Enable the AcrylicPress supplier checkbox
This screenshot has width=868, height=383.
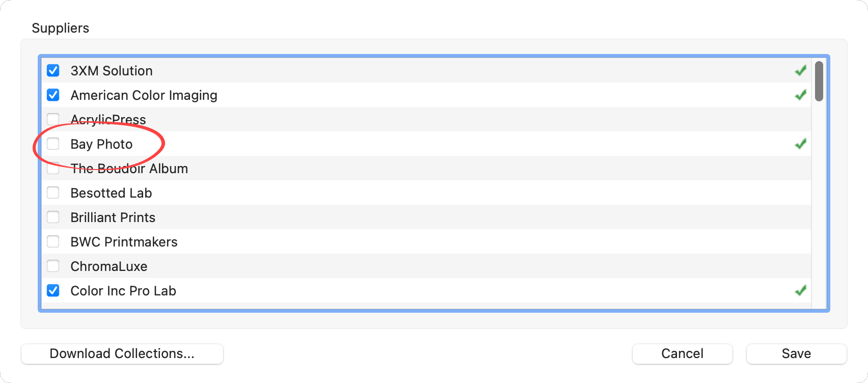pyautogui.click(x=53, y=120)
